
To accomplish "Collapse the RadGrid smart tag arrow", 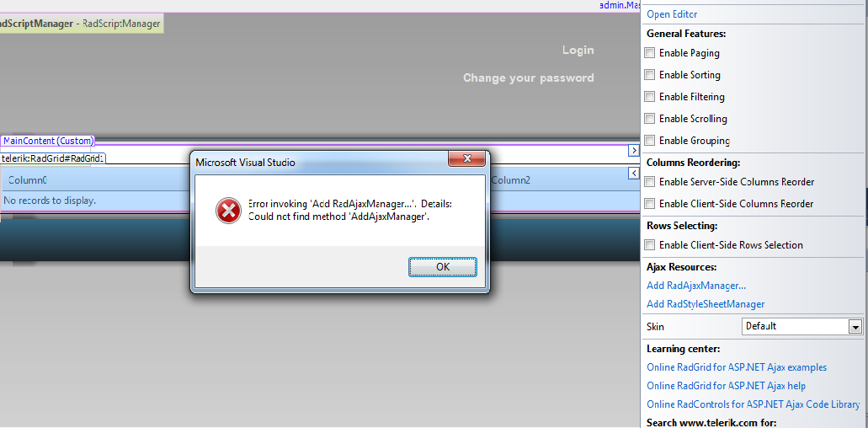I will coord(633,174).
